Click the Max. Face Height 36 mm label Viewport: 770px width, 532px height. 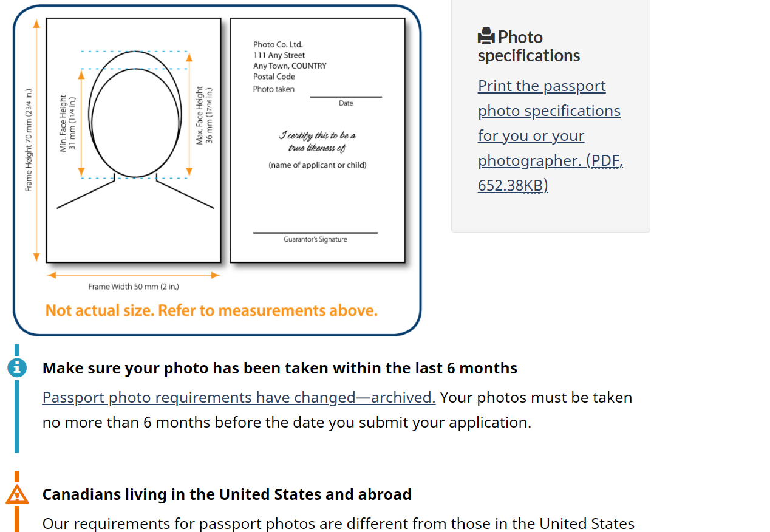tap(204, 115)
